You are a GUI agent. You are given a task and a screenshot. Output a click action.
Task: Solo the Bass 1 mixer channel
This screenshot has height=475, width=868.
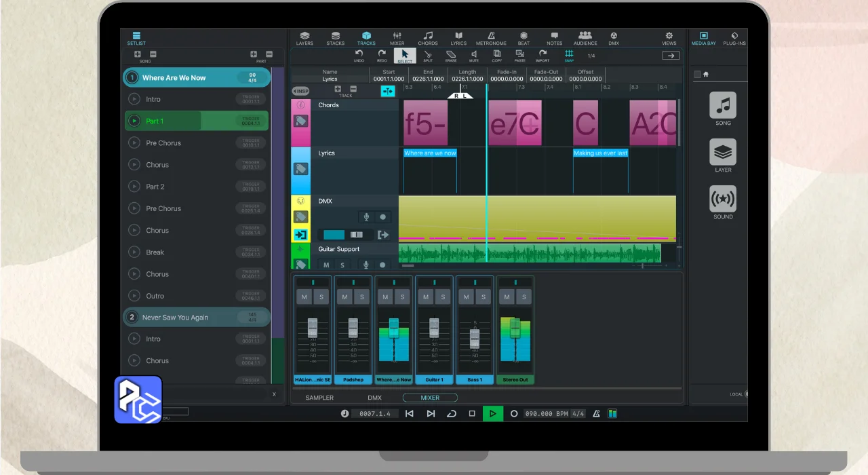coord(484,297)
